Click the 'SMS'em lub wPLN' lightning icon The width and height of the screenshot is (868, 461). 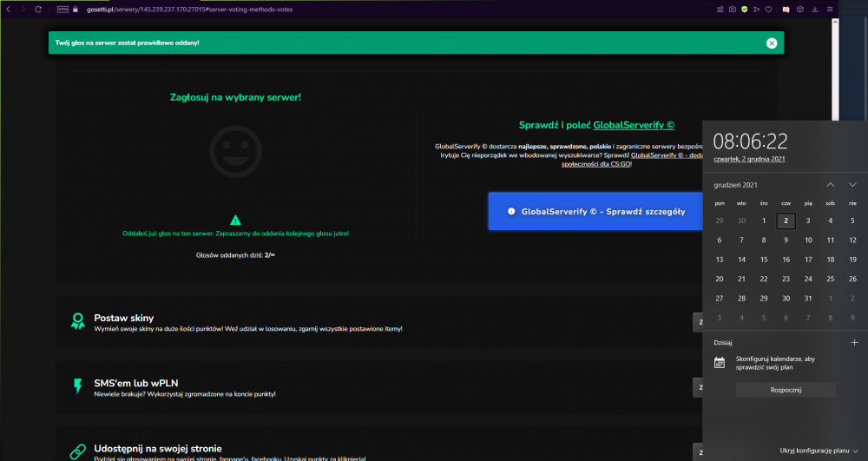[78, 385]
